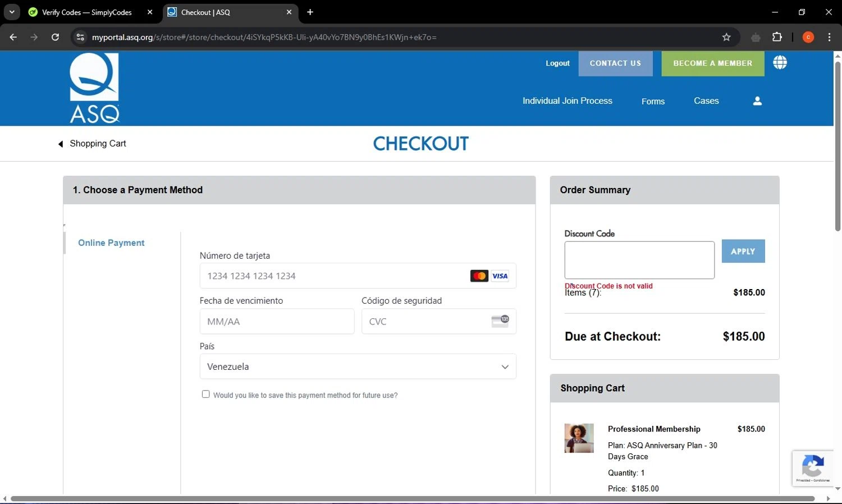The width and height of the screenshot is (842, 504).
Task: Click the vertical page scrollbar
Action: pyautogui.click(x=838, y=146)
